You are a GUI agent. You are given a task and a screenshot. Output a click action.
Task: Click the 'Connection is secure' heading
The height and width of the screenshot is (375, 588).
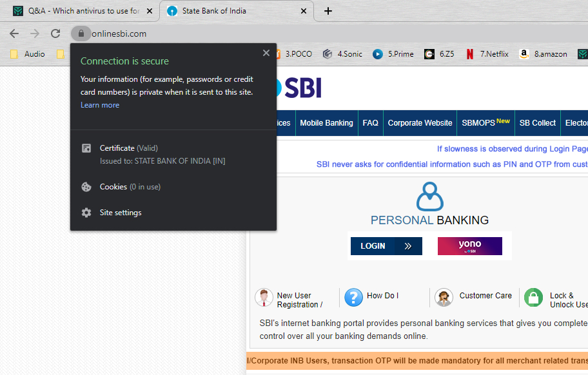click(124, 61)
